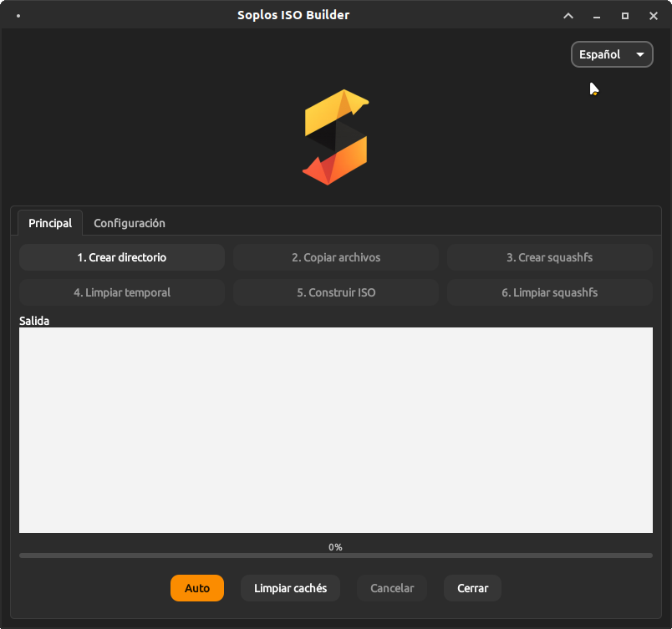Click the Soplos ISO Builder title text
The image size is (672, 629).
click(x=293, y=15)
